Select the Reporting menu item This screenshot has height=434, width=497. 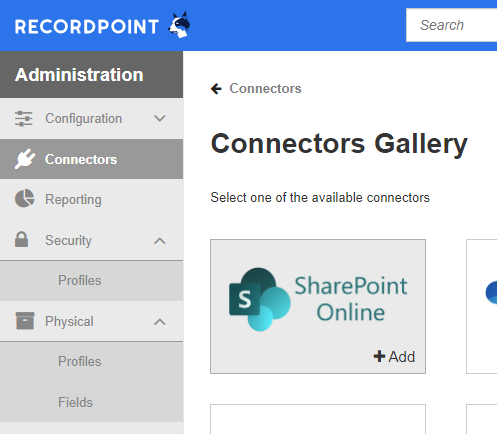coord(91,199)
